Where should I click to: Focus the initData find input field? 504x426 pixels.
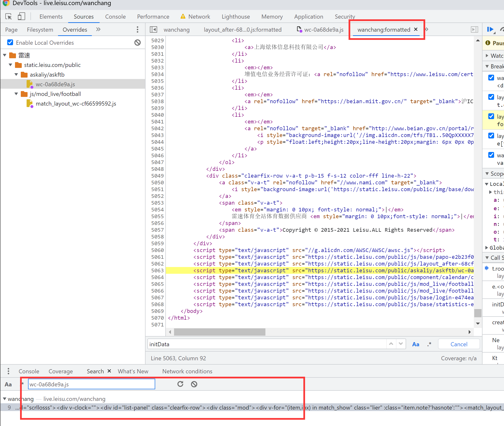point(267,344)
